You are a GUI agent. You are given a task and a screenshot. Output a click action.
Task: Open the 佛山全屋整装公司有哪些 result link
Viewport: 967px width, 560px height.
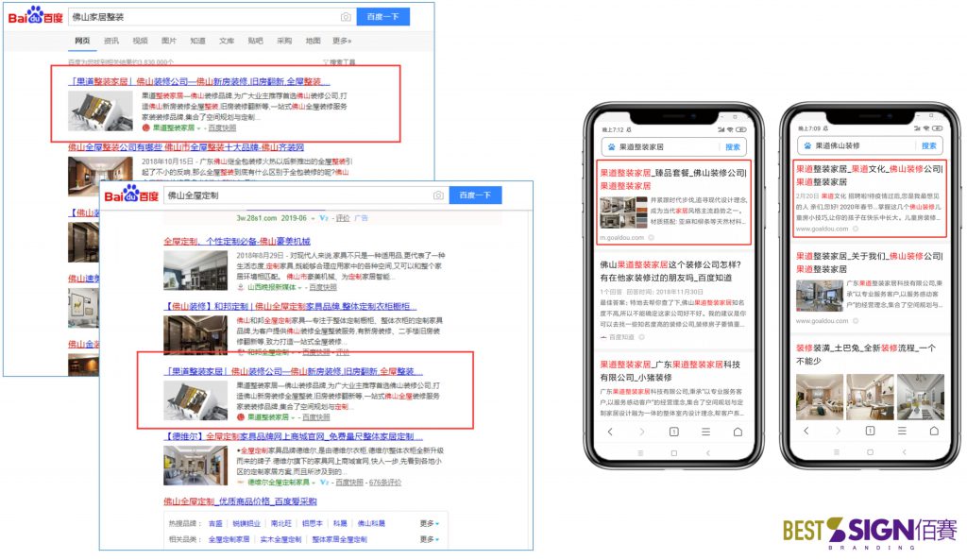click(x=186, y=147)
